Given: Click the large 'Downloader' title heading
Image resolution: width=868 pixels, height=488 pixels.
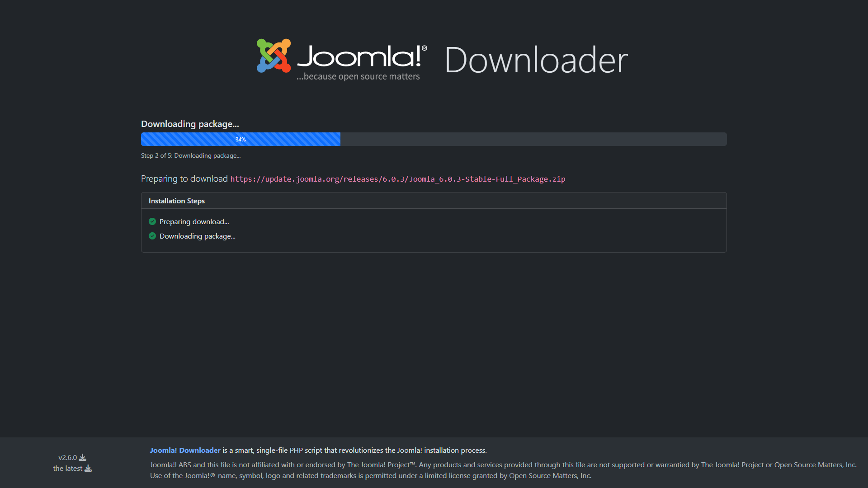Looking at the screenshot, I should (536, 60).
